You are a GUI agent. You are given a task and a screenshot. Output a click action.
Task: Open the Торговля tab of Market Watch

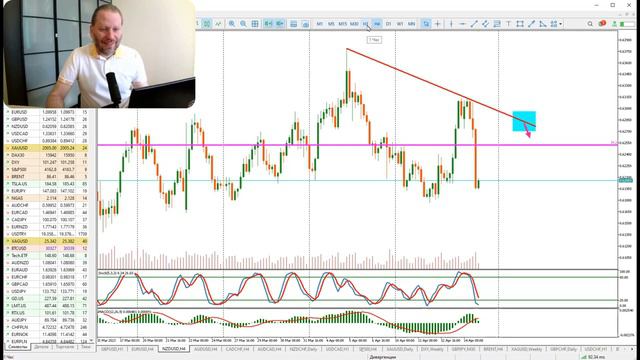click(x=65, y=347)
